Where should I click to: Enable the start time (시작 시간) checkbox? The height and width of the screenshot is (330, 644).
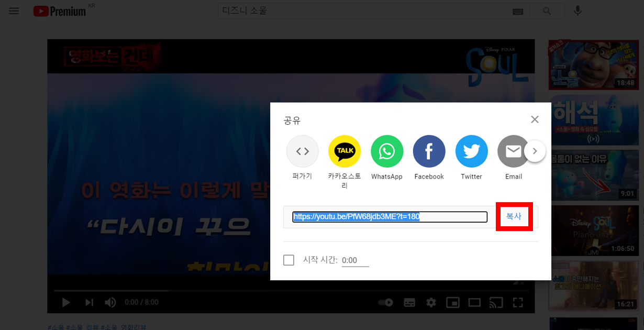tap(288, 260)
